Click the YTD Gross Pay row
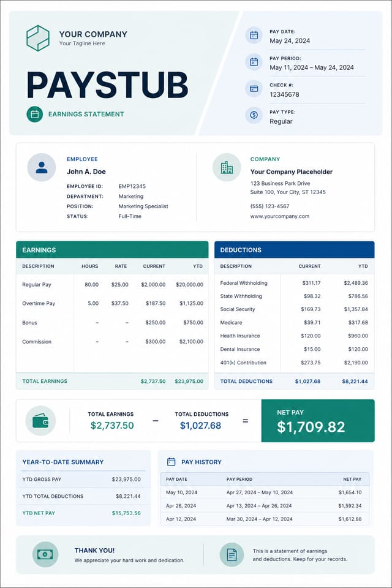Image resolution: width=392 pixels, height=588 pixels. click(x=82, y=479)
